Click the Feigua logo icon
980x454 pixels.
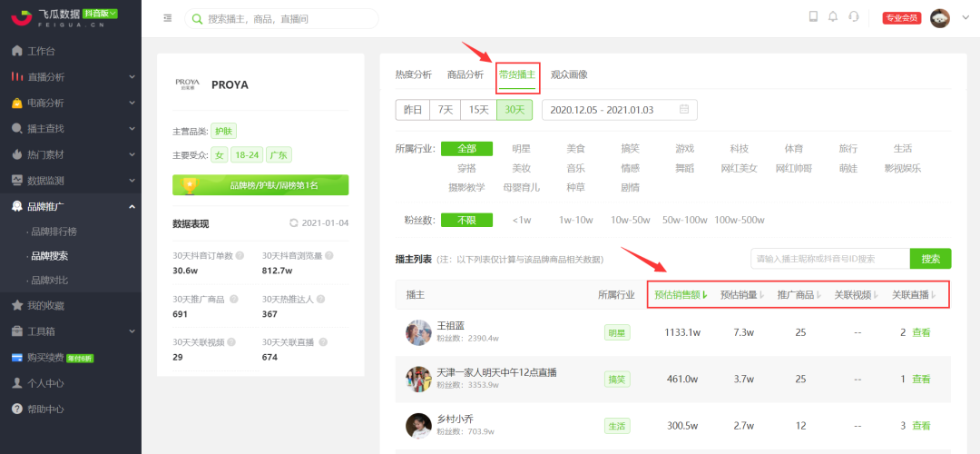pos(23,17)
